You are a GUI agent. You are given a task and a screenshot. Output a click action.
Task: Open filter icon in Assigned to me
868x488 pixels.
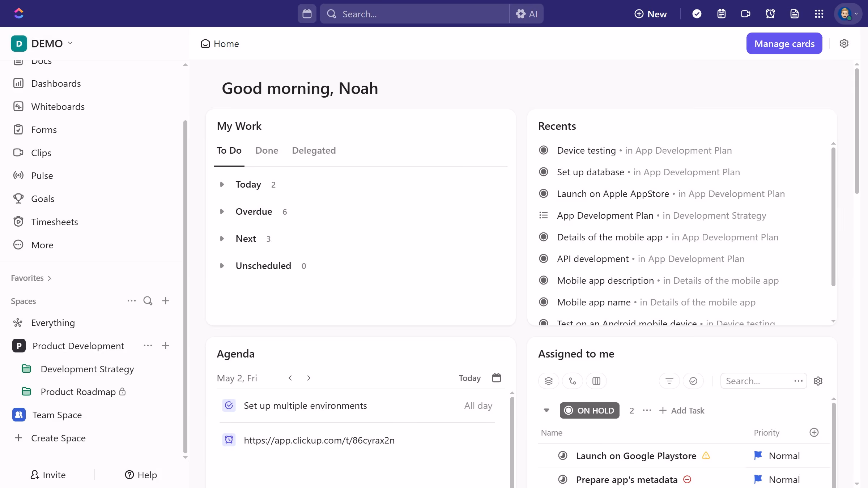(x=669, y=381)
